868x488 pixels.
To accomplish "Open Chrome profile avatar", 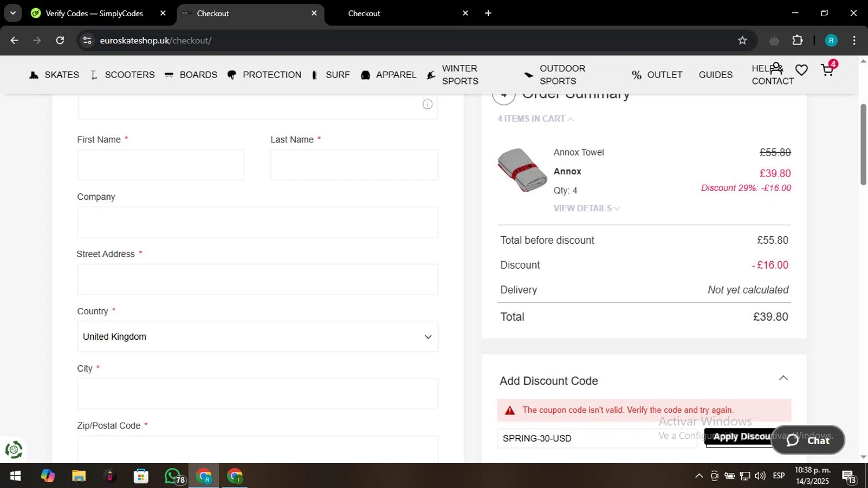I will pos(831,41).
